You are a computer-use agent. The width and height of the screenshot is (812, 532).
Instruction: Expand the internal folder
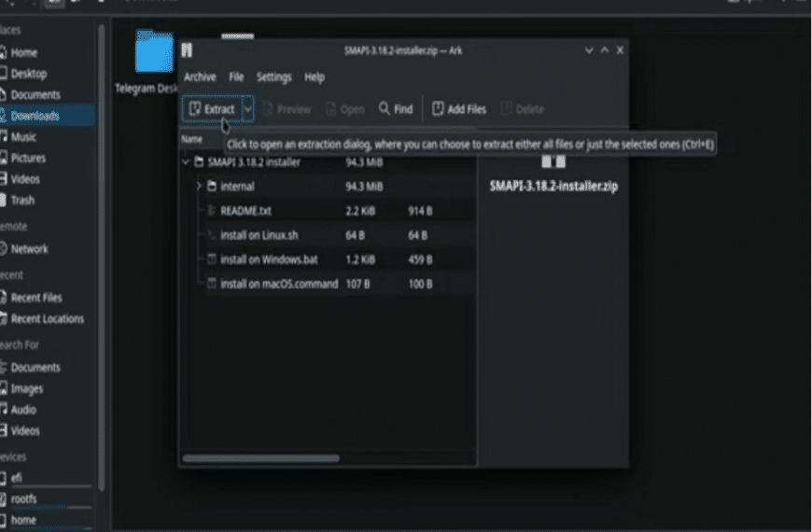[x=199, y=186]
